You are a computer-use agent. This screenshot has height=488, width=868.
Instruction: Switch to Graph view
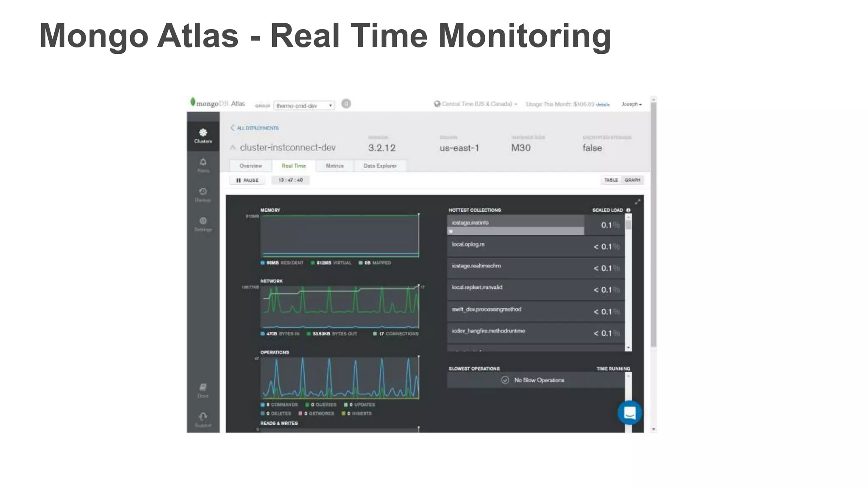(632, 180)
